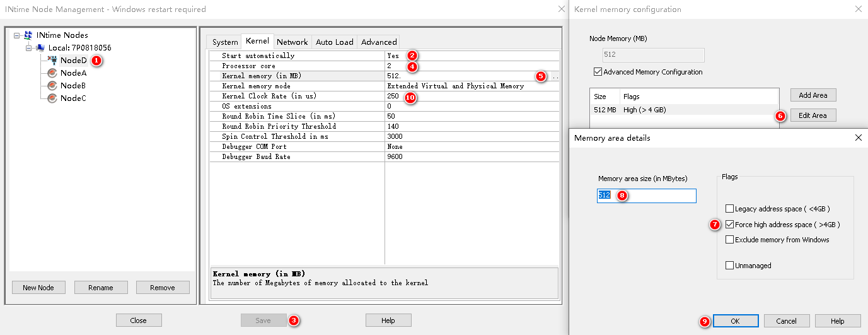Click Round Robin Priority Threshold value 140
The height and width of the screenshot is (335, 868).
pos(393,127)
